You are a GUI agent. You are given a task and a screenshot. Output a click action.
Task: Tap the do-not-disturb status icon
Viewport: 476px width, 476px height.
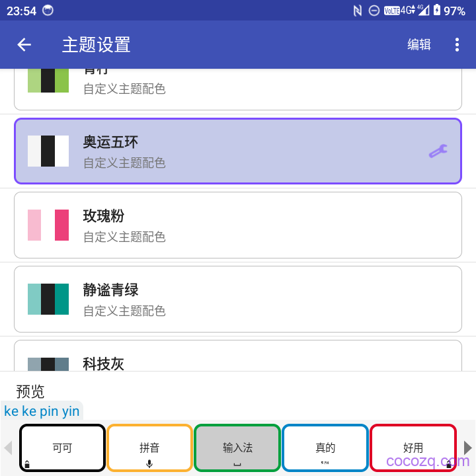tap(374, 11)
